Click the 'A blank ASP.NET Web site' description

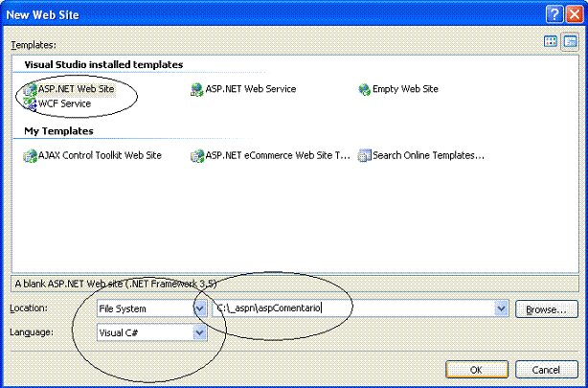116,284
